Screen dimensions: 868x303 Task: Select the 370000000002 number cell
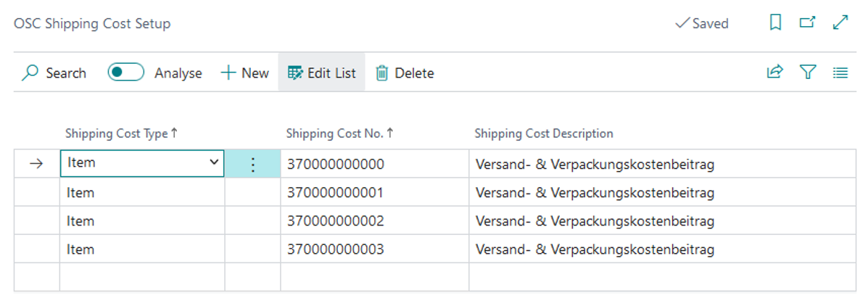(x=375, y=220)
